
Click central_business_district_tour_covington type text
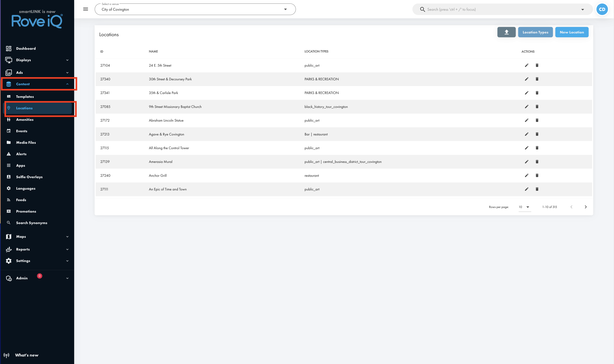point(352,162)
